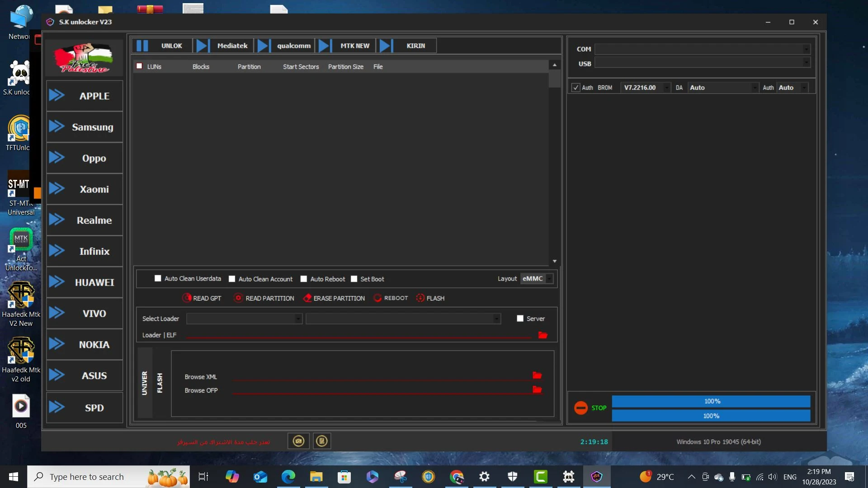868x488 pixels.
Task: Click Browse XML folder icon
Action: pyautogui.click(x=537, y=375)
